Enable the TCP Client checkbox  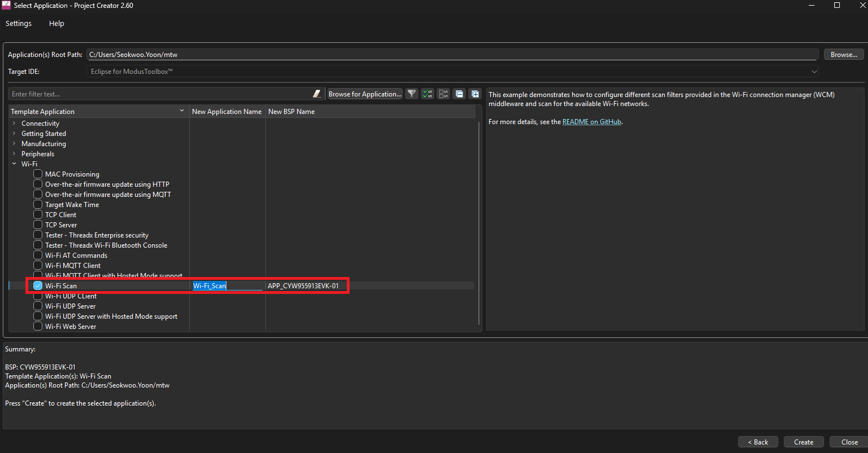coord(38,215)
